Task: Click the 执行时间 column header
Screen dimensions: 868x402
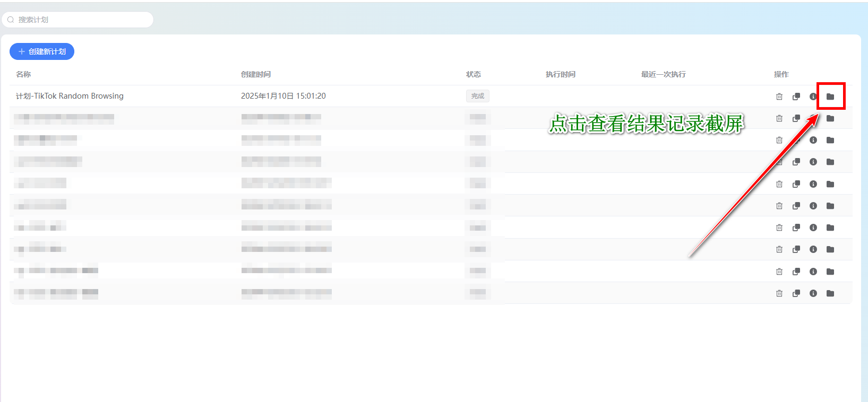Action: [x=561, y=74]
